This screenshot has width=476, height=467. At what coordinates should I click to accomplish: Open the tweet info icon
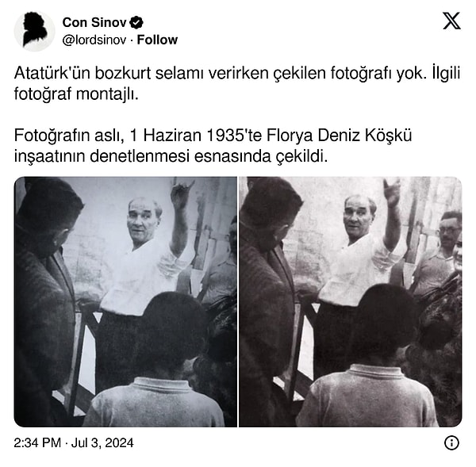(x=451, y=442)
